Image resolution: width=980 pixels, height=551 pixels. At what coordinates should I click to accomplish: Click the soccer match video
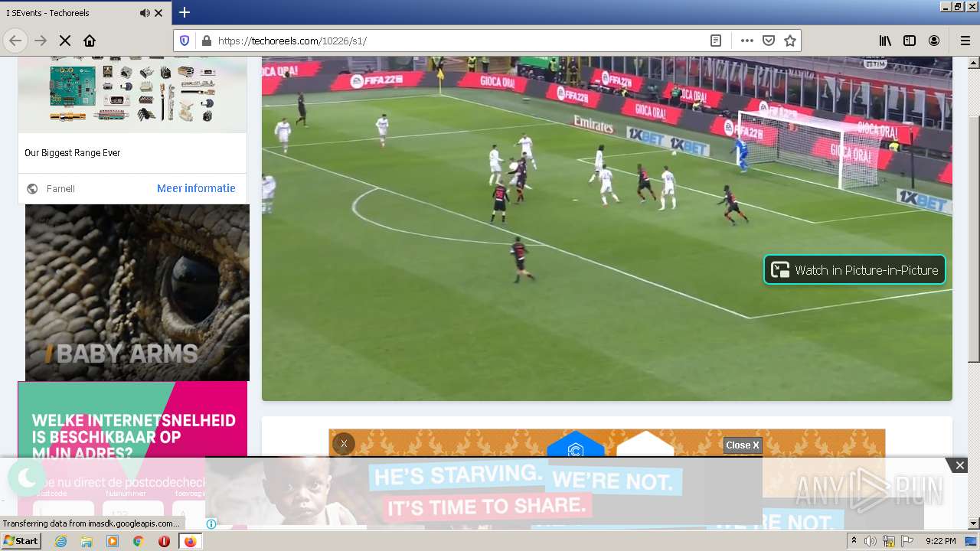click(607, 228)
